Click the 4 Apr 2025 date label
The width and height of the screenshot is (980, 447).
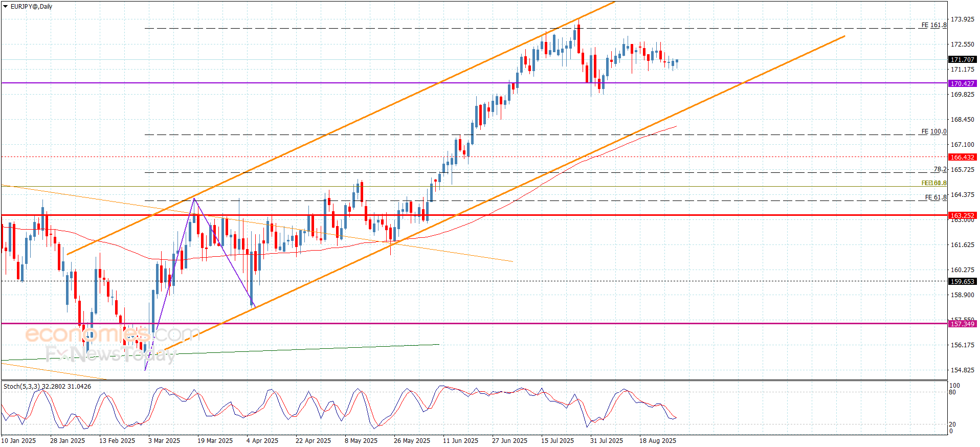pyautogui.click(x=262, y=441)
